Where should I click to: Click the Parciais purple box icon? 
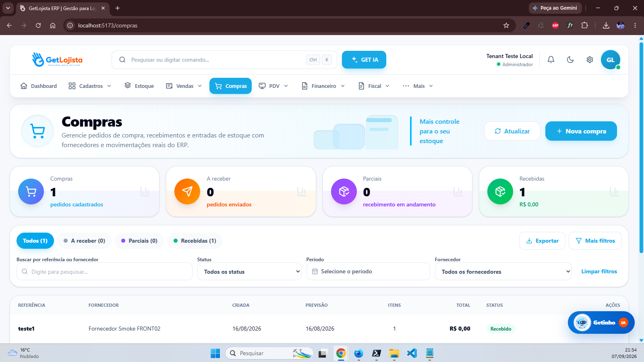coord(344,191)
